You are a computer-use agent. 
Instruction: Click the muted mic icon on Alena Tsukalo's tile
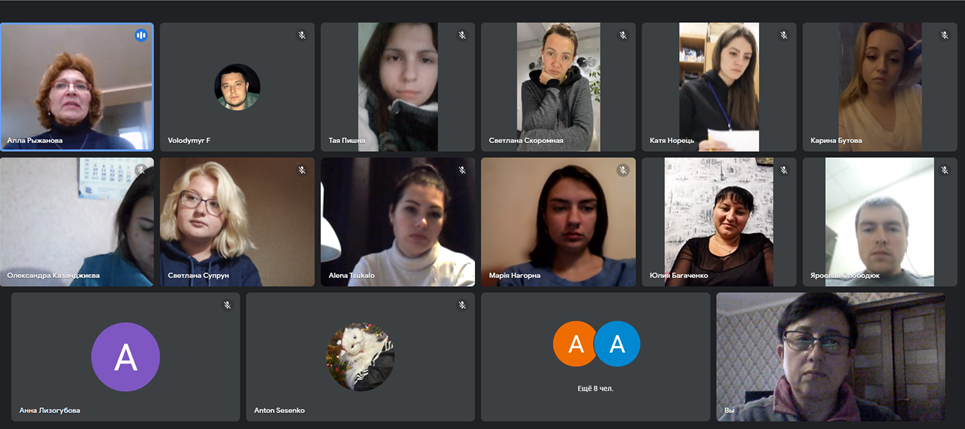462,170
